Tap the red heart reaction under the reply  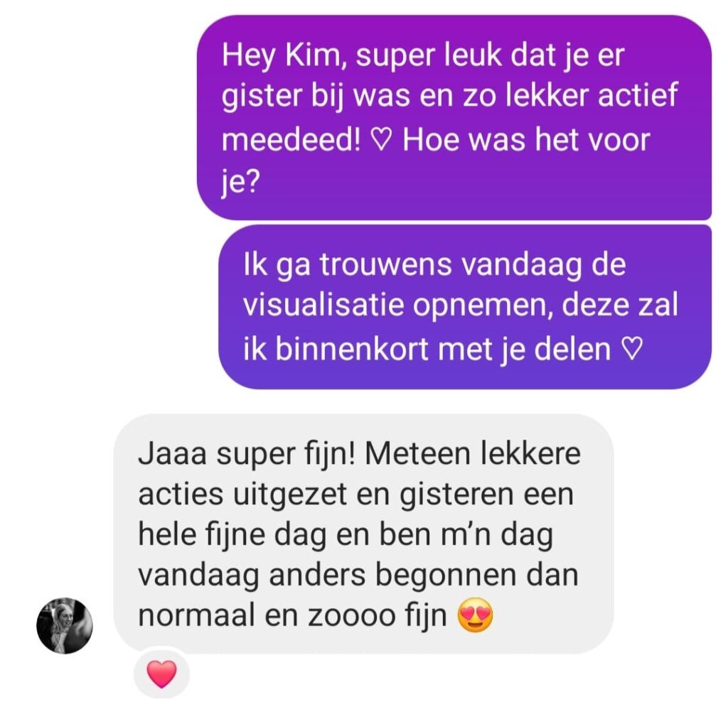pos(161,674)
